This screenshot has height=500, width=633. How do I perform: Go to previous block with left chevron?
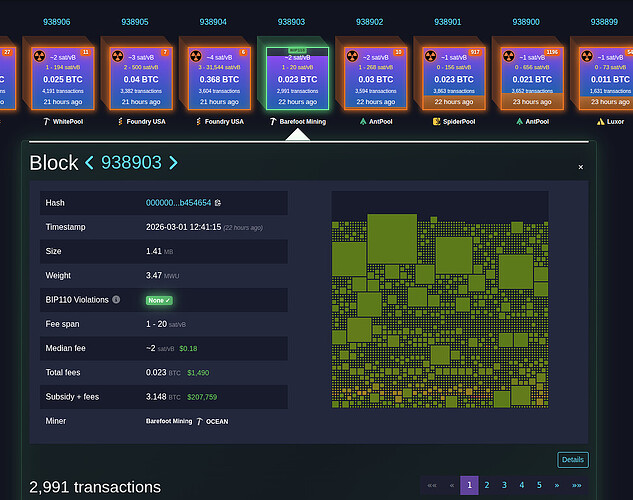89,162
